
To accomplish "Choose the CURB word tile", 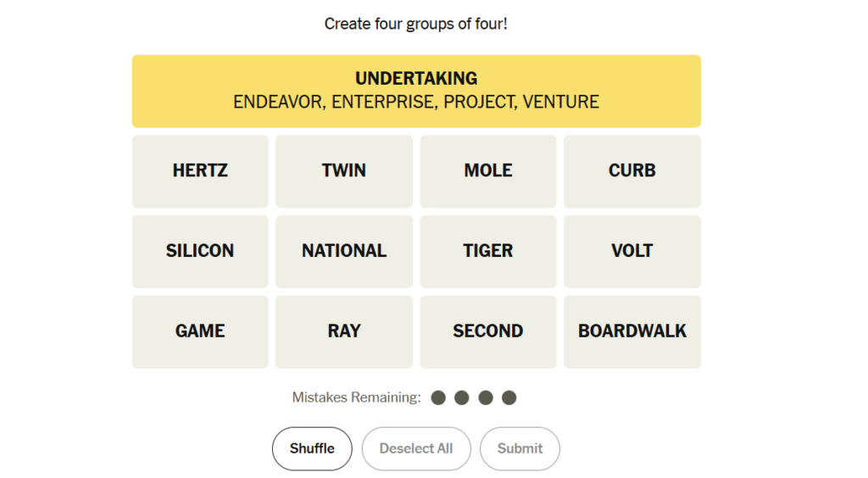I will 632,171.
